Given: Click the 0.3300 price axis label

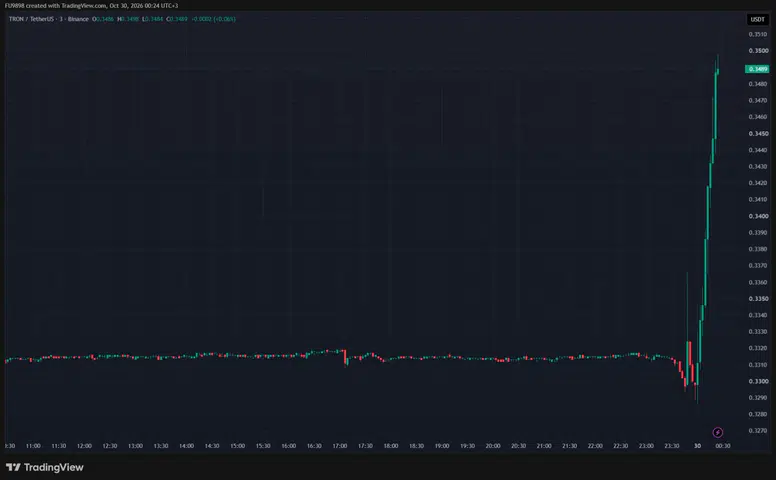Looking at the screenshot, I should 758,382.
